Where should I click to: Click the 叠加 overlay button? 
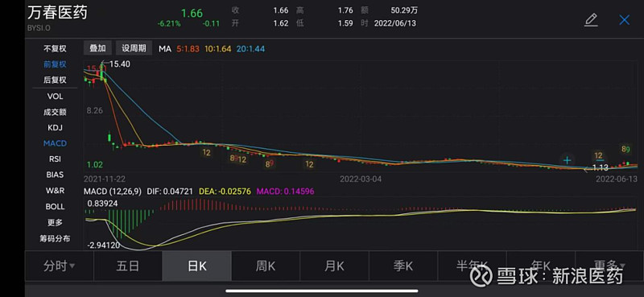point(97,48)
